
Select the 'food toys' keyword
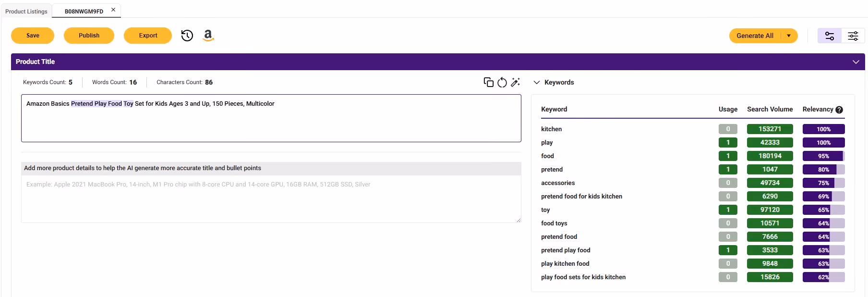(554, 223)
